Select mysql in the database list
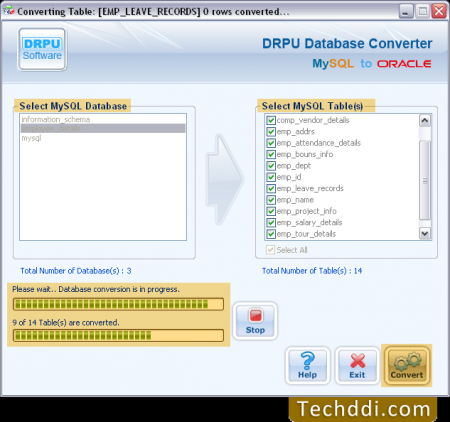Screen dimensions: 450x422 pos(103,138)
